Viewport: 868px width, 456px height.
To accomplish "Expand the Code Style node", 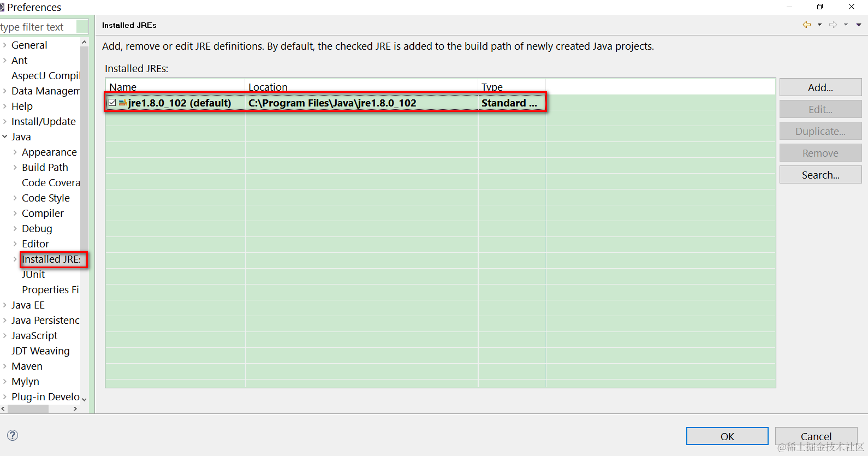I will point(15,198).
